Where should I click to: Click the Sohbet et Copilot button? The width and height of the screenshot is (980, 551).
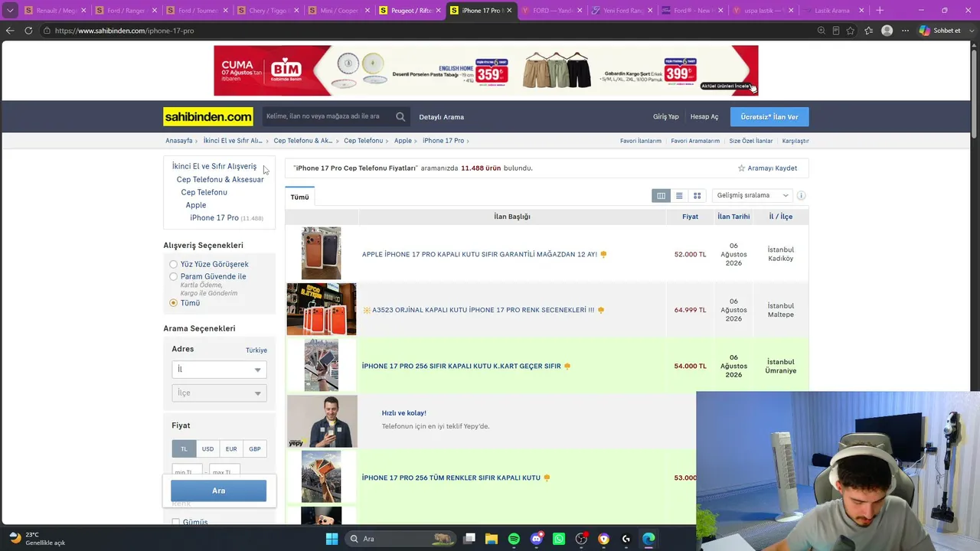point(940,31)
